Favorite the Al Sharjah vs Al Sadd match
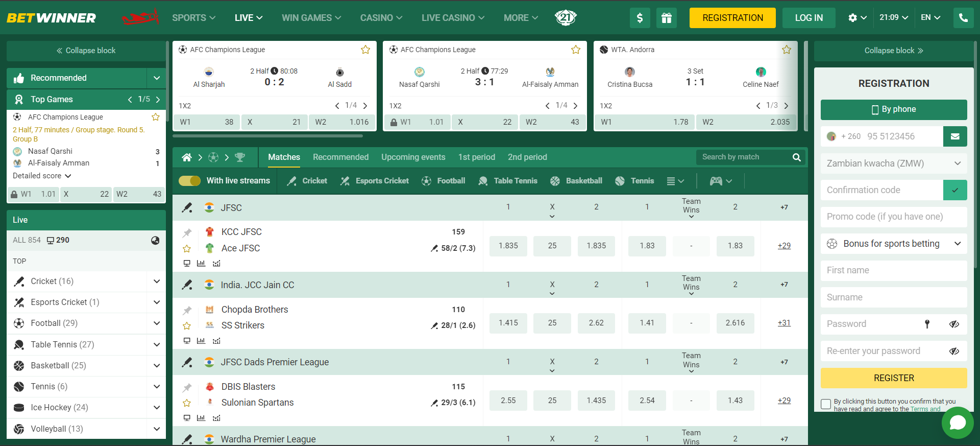Viewport: 980px width, 446px height. pos(365,50)
